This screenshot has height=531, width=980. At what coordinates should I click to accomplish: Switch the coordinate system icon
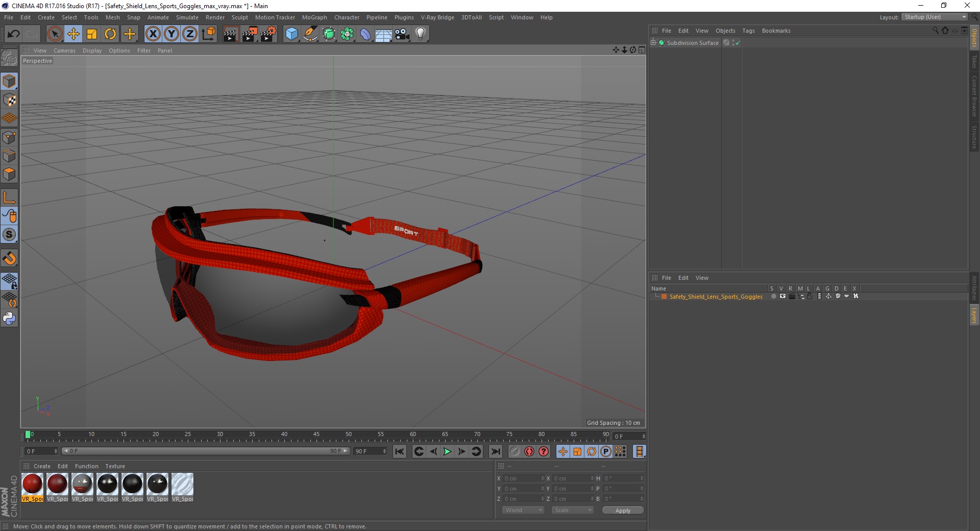click(x=209, y=34)
